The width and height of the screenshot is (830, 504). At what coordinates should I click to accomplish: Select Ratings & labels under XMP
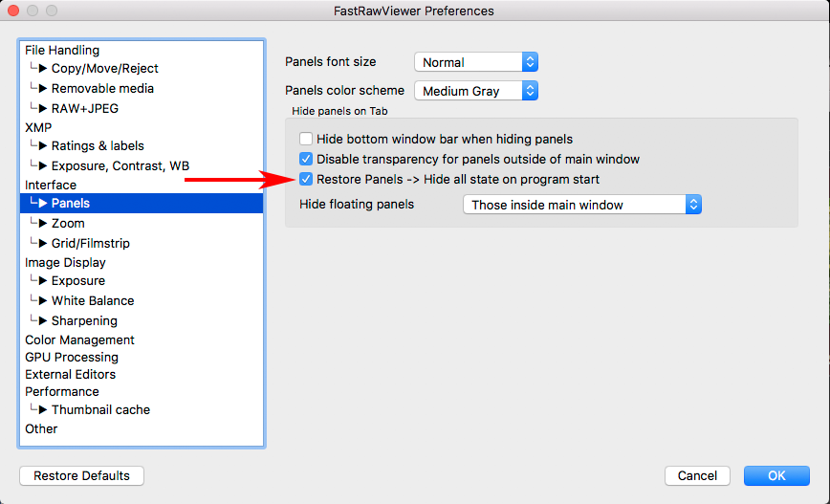click(x=98, y=145)
